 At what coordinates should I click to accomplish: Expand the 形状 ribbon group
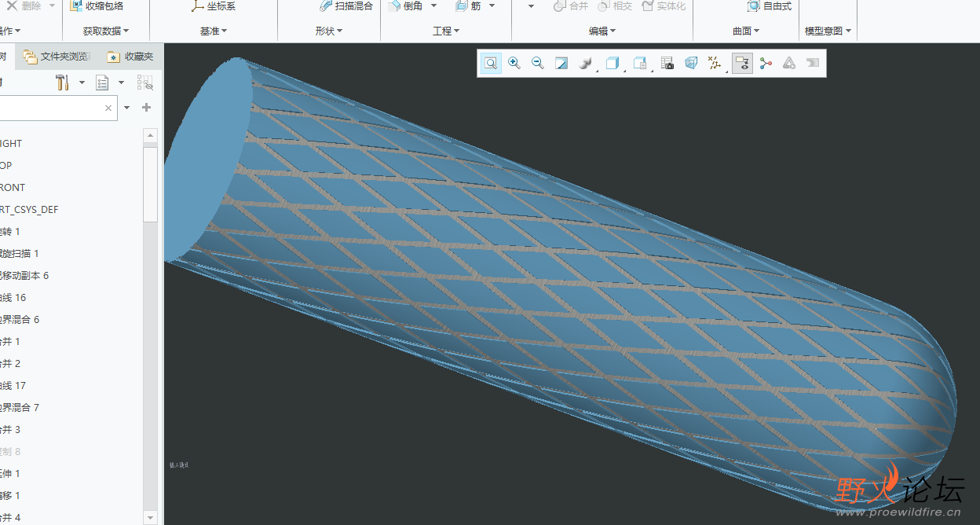pos(329,31)
